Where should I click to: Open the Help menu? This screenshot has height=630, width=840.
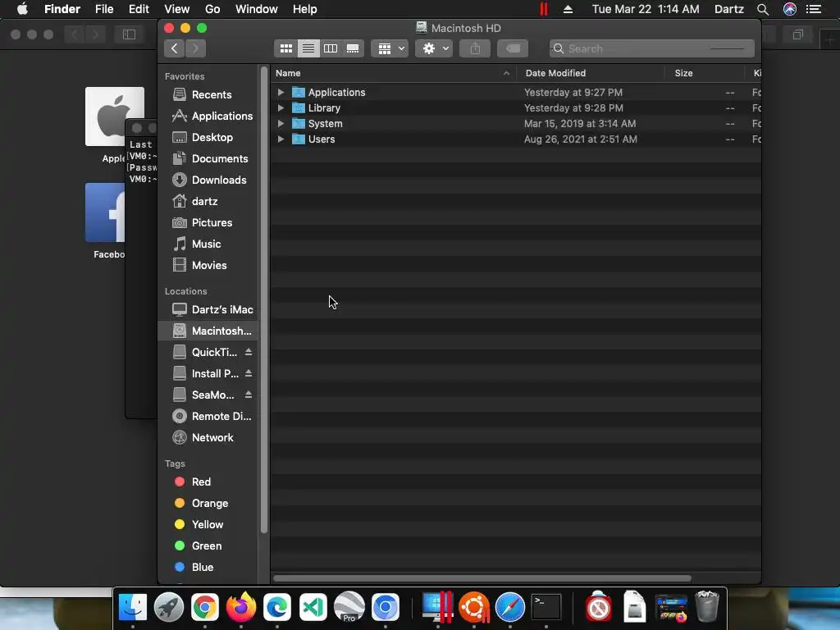point(305,9)
